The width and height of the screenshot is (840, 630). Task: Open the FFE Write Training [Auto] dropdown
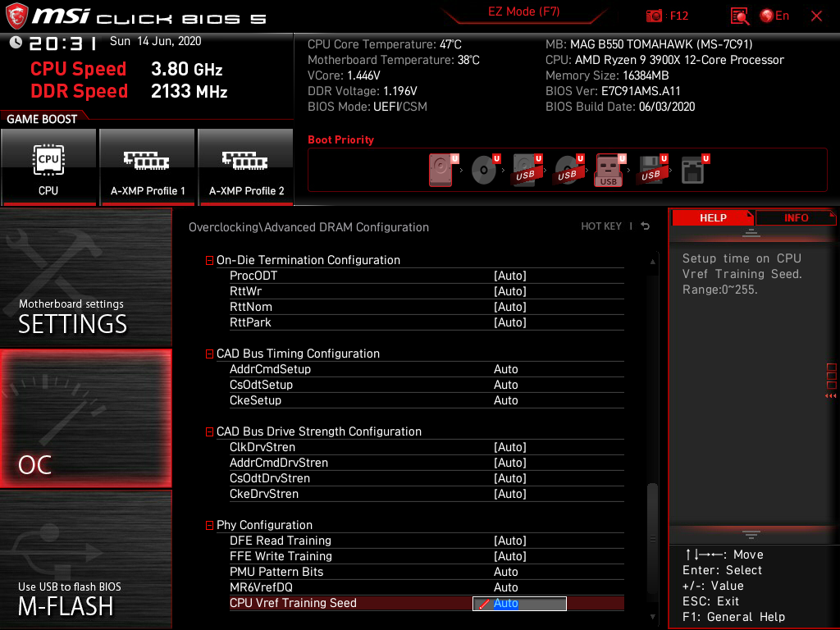pos(510,556)
